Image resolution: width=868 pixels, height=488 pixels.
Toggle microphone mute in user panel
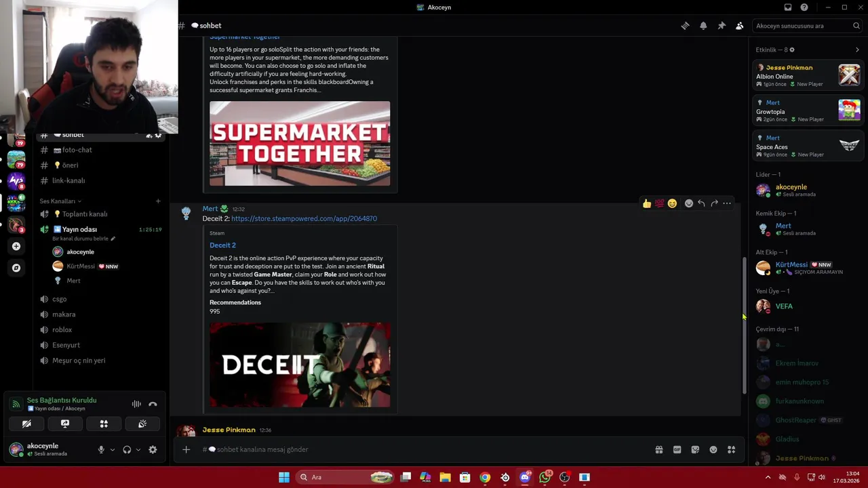(101, 449)
